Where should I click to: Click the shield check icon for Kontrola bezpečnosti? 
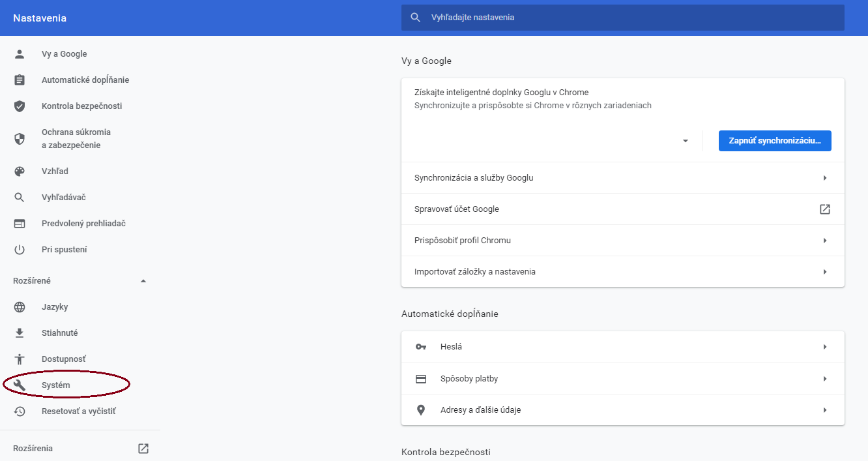(20, 106)
